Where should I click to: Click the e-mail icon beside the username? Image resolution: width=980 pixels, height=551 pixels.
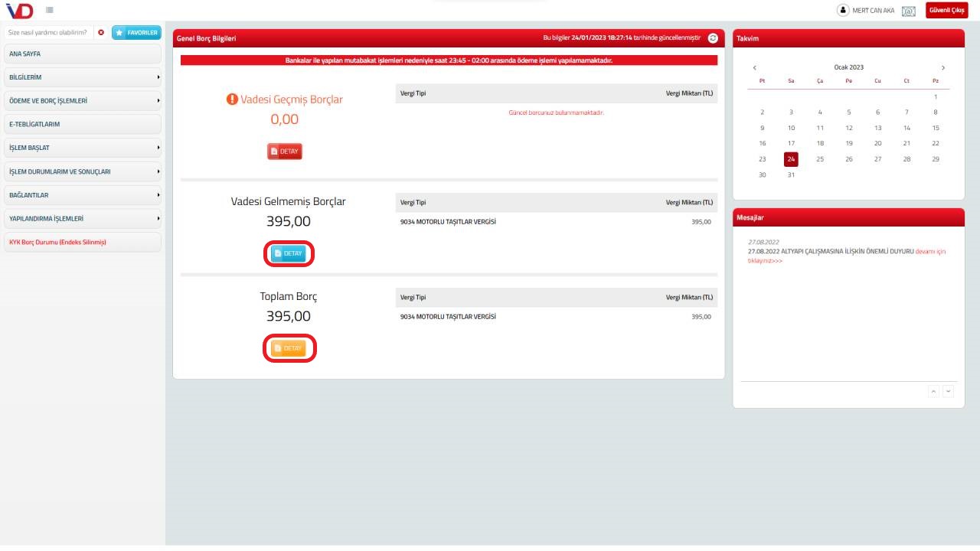(909, 11)
